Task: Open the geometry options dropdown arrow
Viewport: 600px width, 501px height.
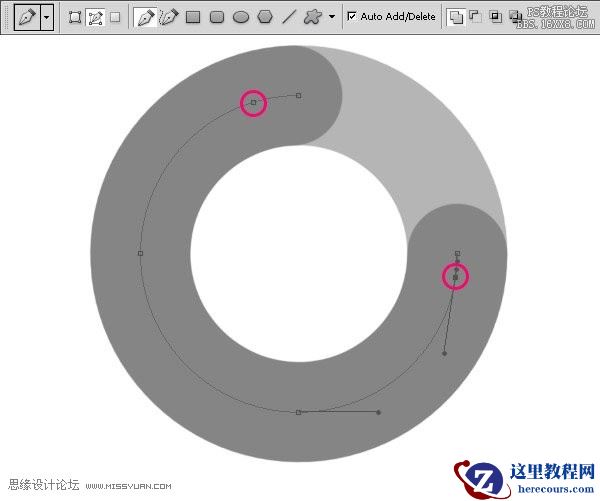Action: pos(332,17)
